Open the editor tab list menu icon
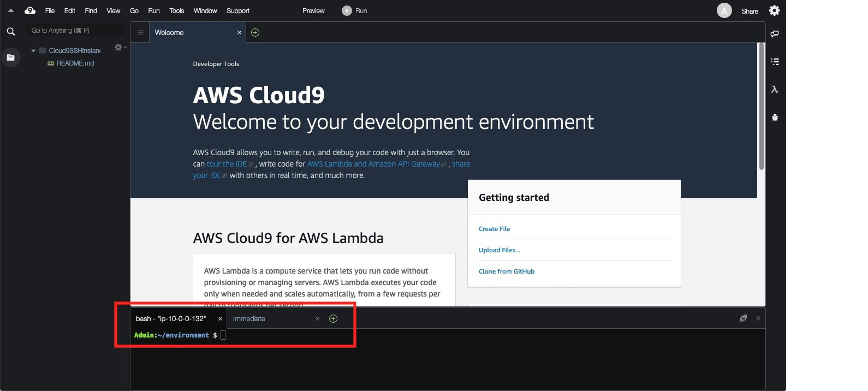 140,33
